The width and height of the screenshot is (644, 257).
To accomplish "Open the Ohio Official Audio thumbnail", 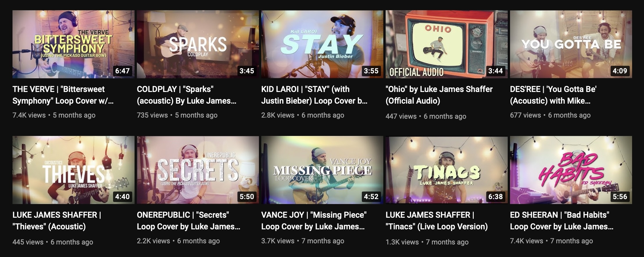I will coord(446,44).
